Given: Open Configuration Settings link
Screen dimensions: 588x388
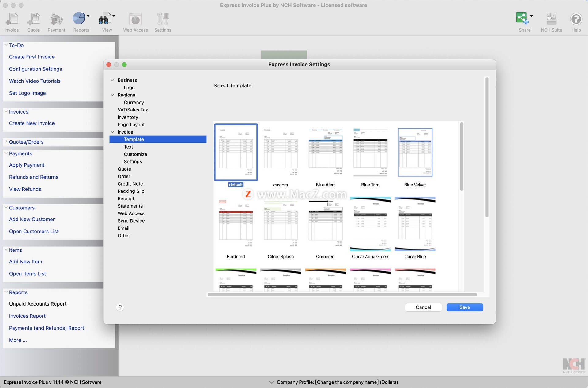Looking at the screenshot, I should pyautogui.click(x=36, y=69).
